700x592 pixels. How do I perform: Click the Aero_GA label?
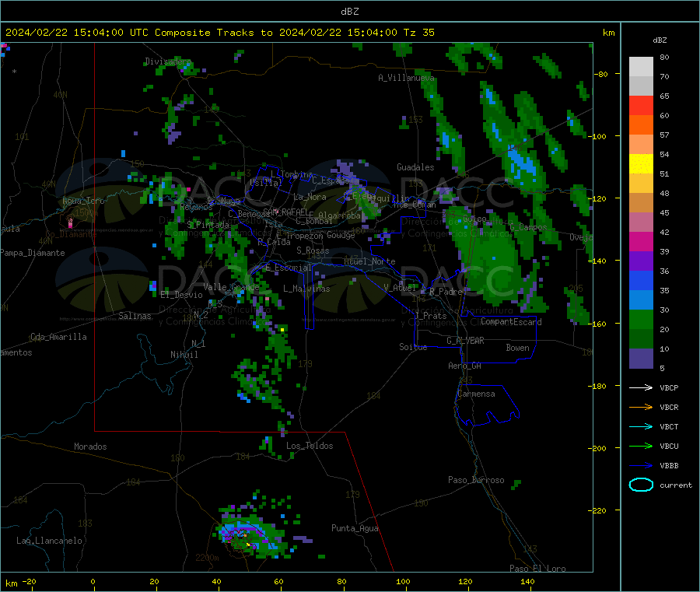pyautogui.click(x=465, y=366)
